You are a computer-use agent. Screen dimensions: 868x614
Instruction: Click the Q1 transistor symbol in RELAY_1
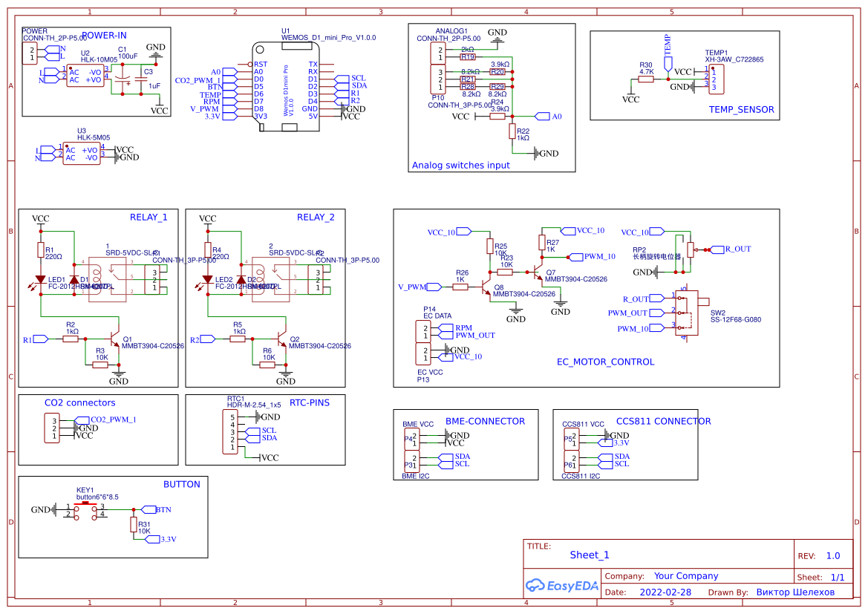114,339
